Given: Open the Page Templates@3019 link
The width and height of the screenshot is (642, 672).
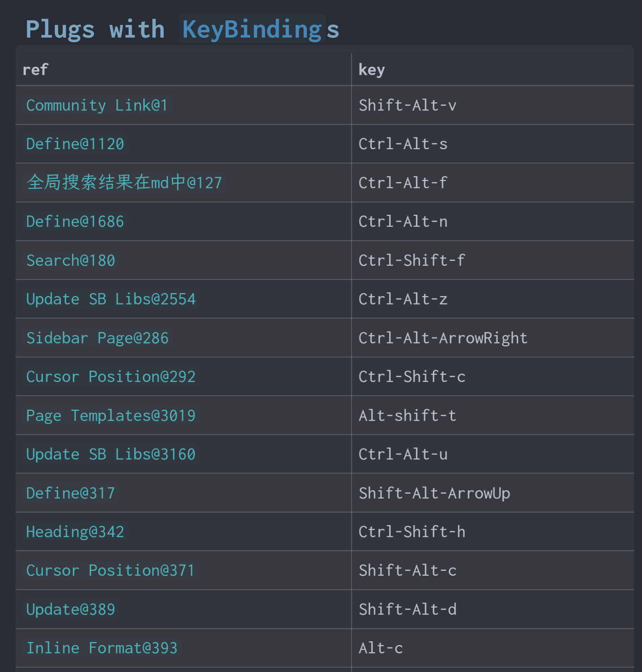Looking at the screenshot, I should point(111,416).
